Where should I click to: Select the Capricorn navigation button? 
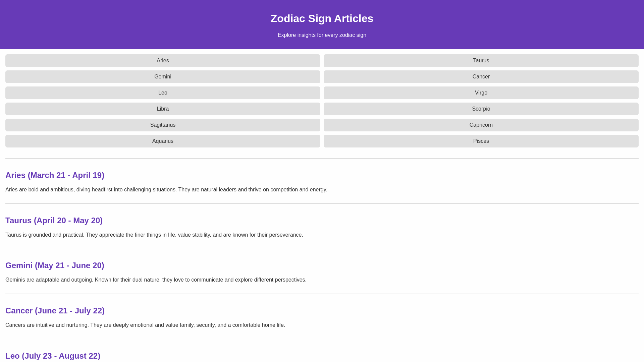(x=481, y=125)
